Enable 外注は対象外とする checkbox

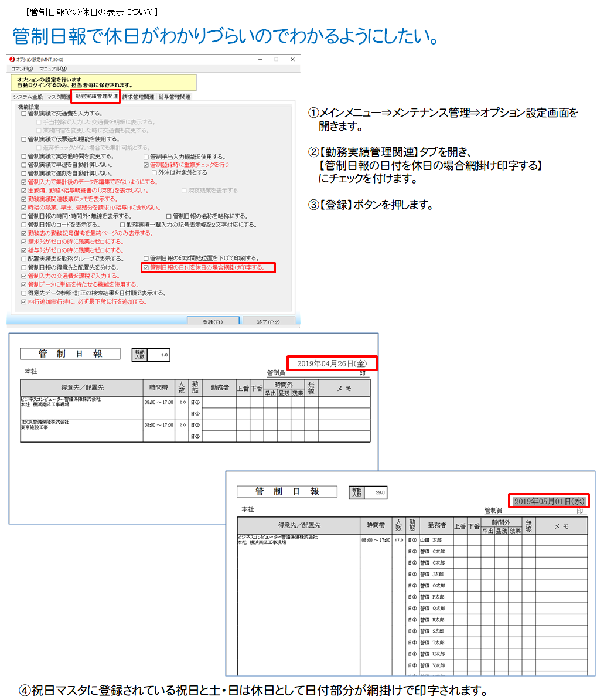(155, 173)
